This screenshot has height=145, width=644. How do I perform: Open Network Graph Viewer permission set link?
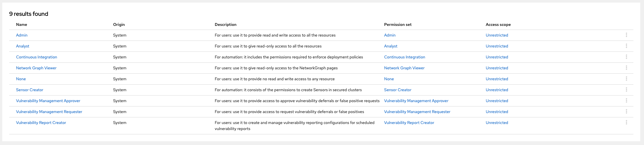tap(404, 68)
